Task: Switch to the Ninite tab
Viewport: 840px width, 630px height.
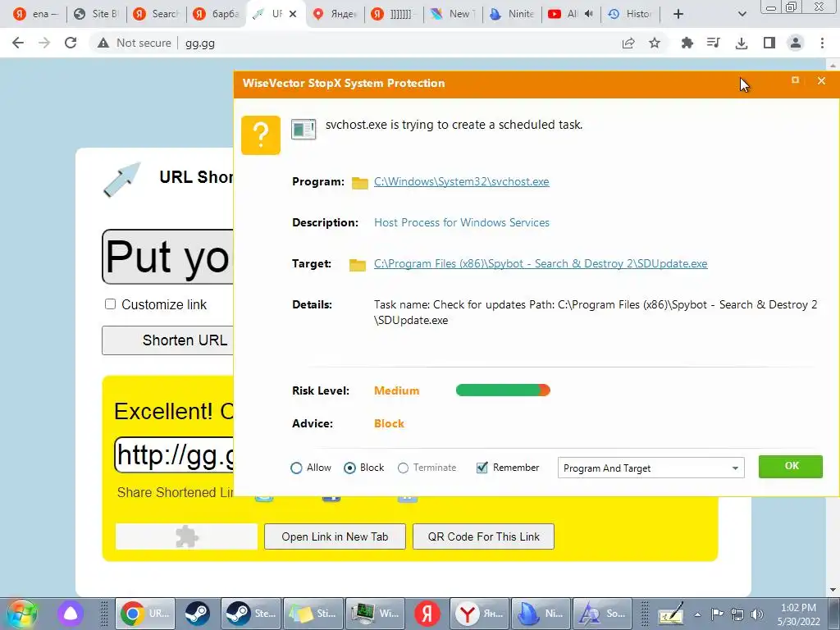Action: [512, 14]
